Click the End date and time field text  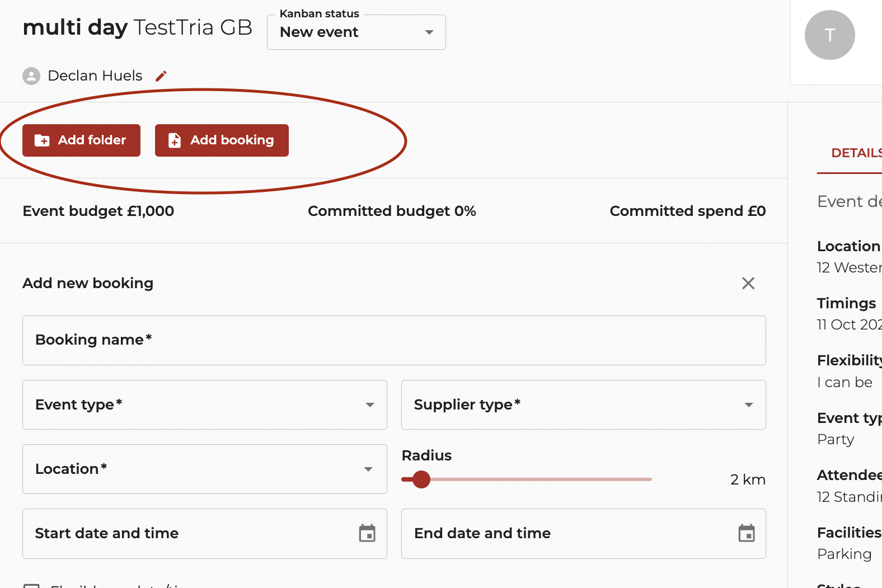point(482,533)
